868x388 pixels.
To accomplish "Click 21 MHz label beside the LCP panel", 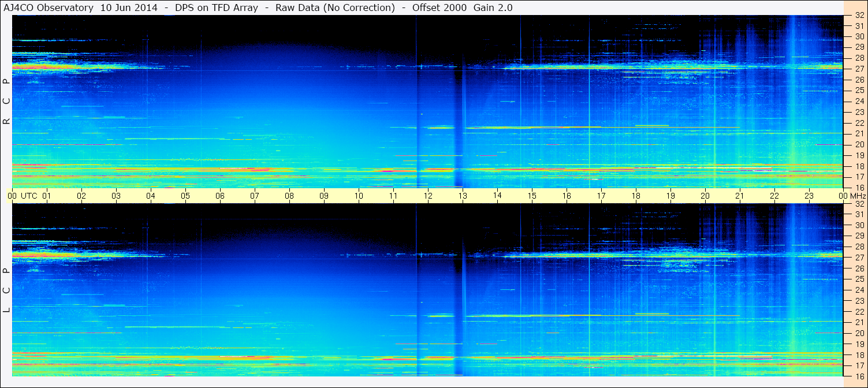I will pos(859,322).
